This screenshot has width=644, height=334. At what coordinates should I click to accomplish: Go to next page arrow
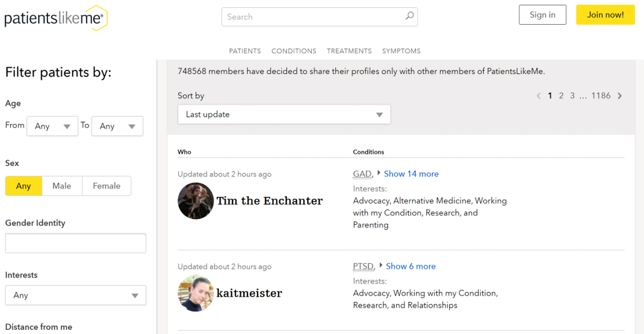click(x=620, y=96)
